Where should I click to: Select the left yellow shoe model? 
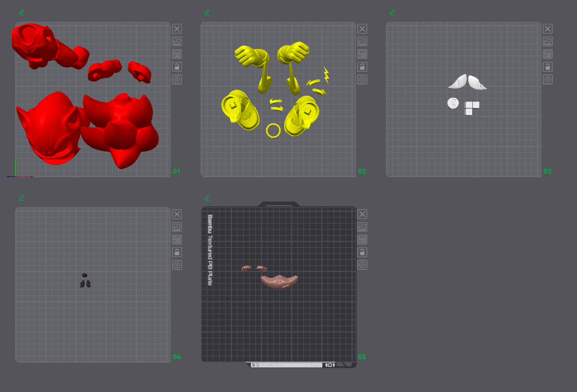[240, 110]
